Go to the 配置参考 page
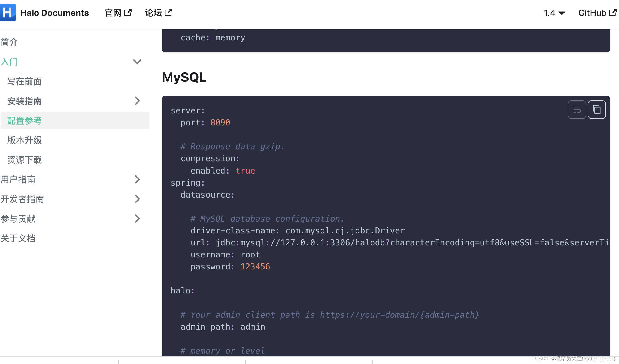The width and height of the screenshot is (619, 364). tap(25, 120)
